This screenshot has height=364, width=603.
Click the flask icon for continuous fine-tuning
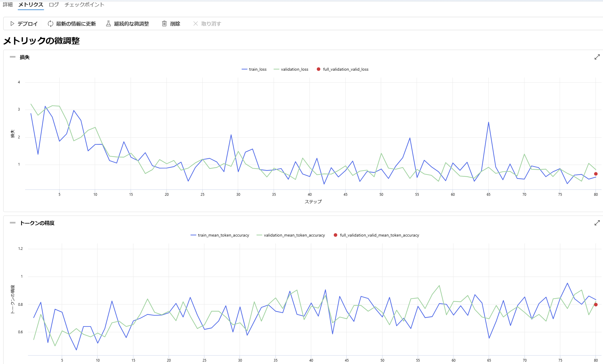[109, 24]
